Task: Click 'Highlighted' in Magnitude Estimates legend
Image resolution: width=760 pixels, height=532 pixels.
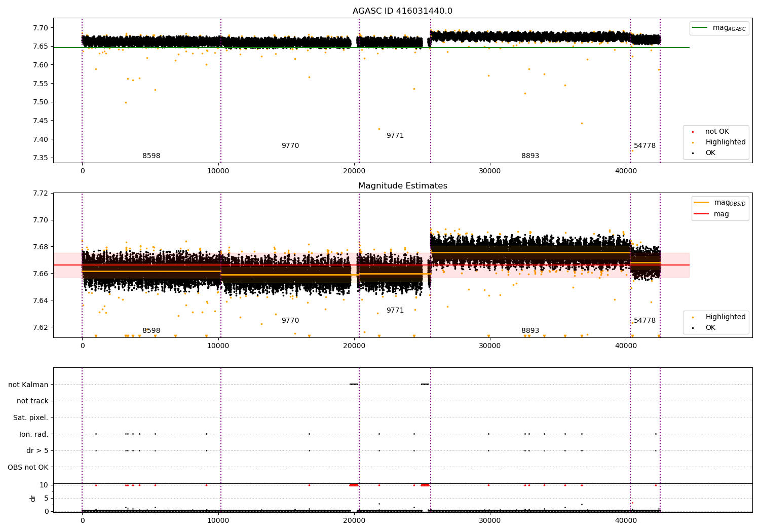Action: 725,317
